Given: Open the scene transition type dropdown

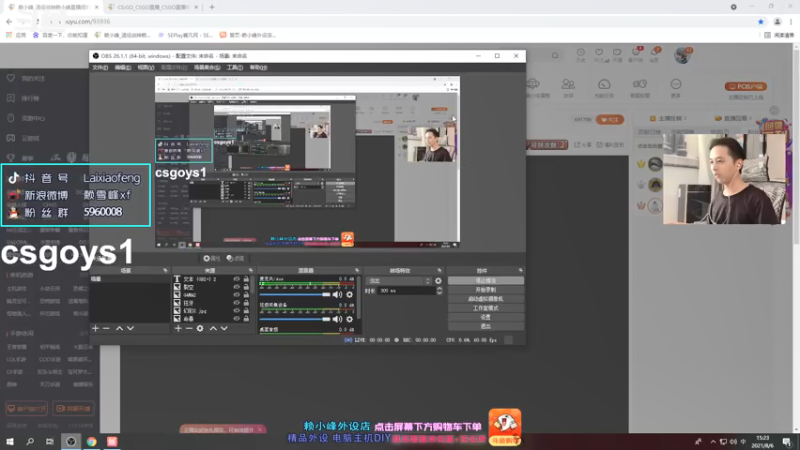Looking at the screenshot, I should [x=399, y=281].
